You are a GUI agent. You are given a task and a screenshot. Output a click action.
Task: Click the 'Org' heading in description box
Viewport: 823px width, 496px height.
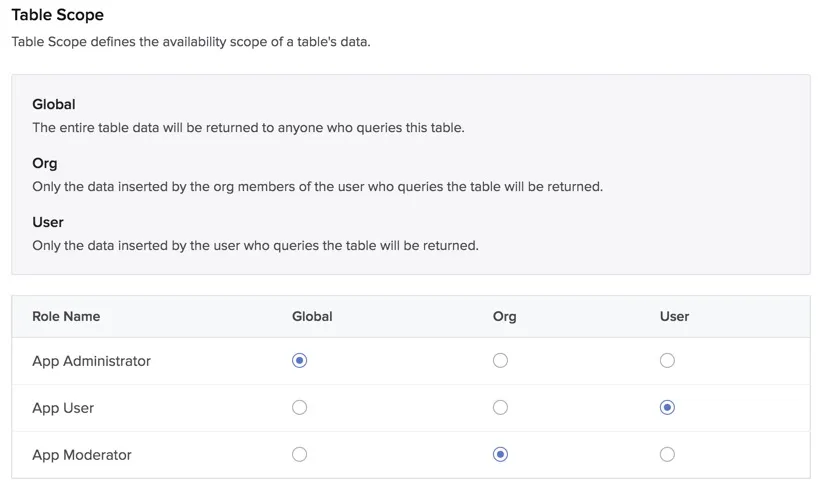(x=45, y=163)
